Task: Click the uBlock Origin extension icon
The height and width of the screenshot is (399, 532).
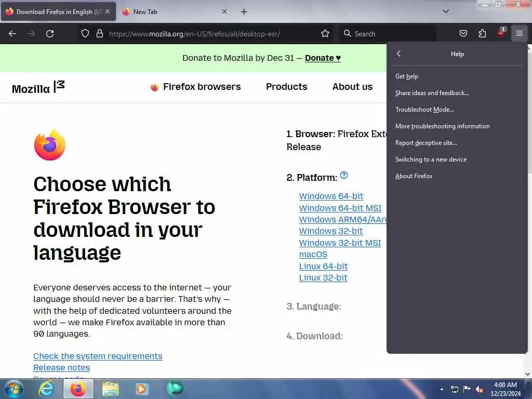Action: pos(501,33)
